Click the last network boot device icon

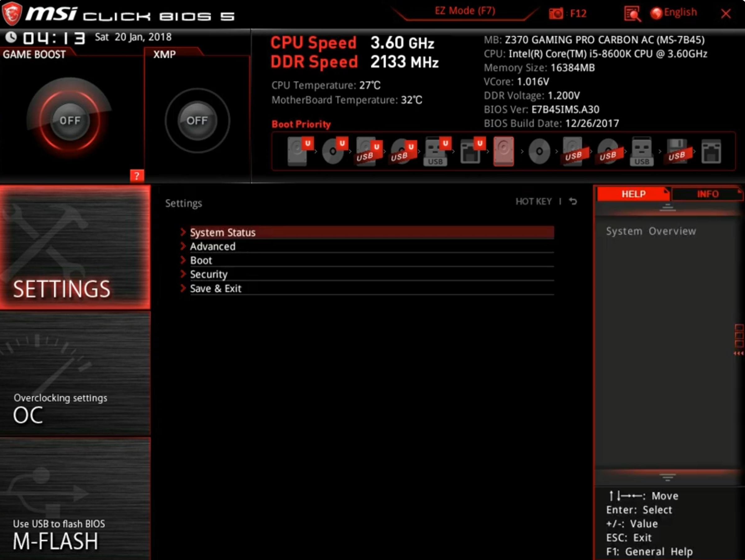[711, 151]
